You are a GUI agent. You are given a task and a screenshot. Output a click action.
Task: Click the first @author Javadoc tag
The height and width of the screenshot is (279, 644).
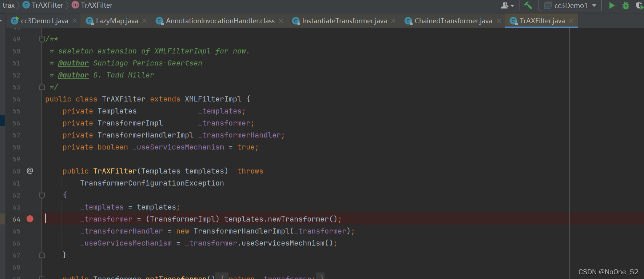point(73,63)
